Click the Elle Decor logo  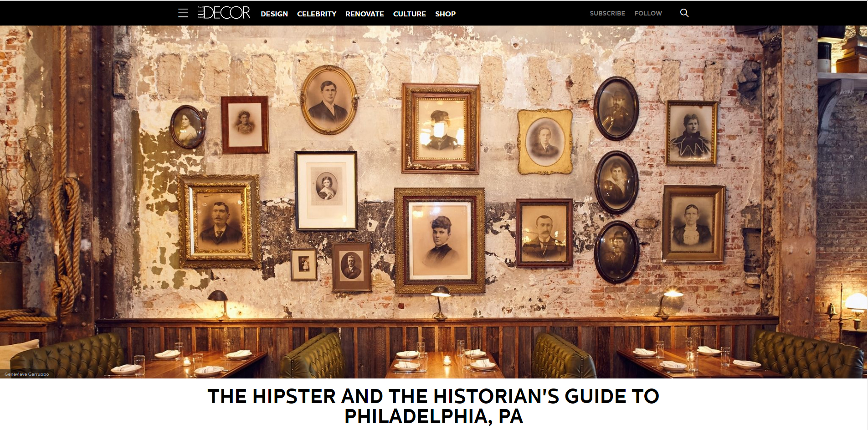(224, 13)
